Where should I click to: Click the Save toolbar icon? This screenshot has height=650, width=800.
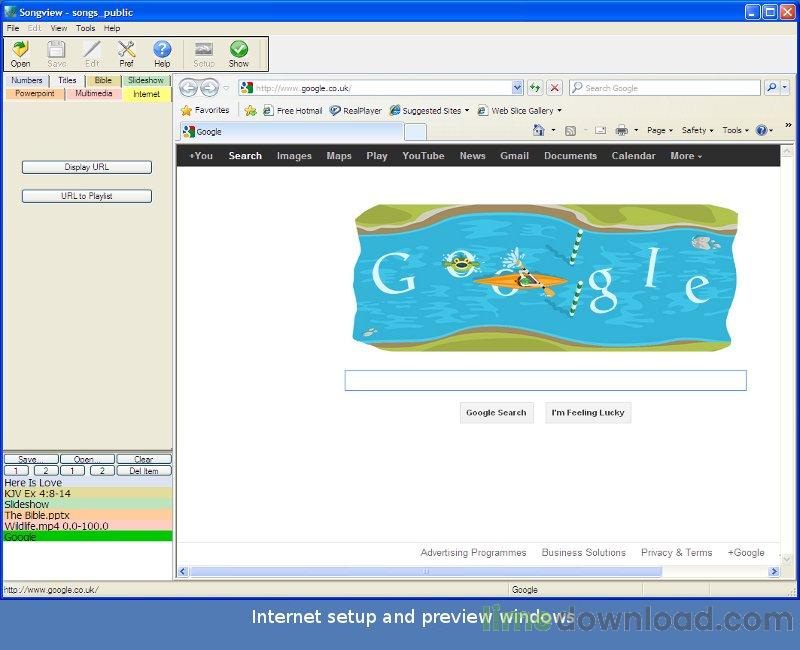click(x=56, y=54)
